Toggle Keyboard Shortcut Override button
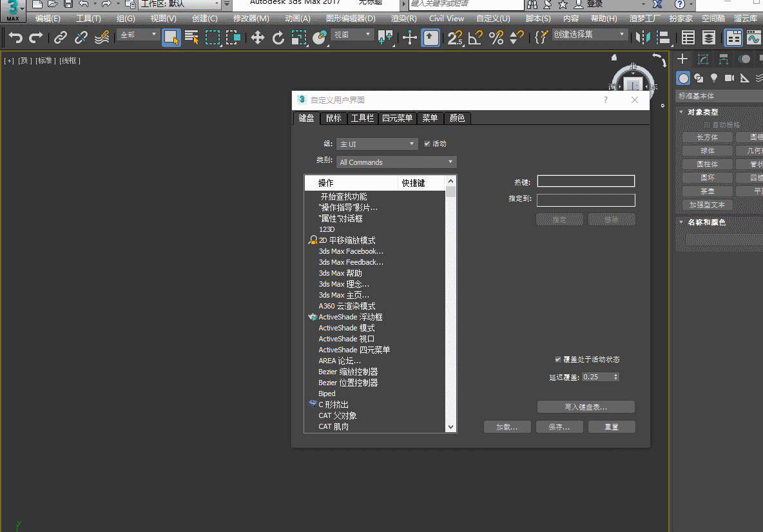Screen dimensions: 763x532 pyautogui.click(x=430, y=37)
